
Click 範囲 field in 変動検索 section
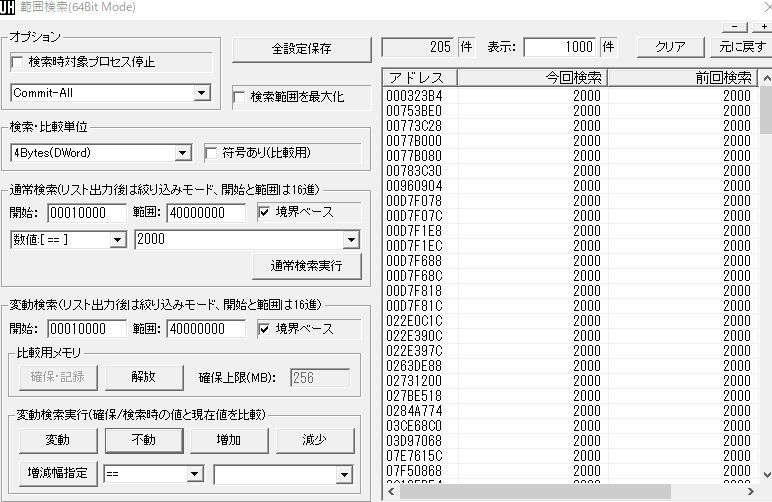(206, 329)
